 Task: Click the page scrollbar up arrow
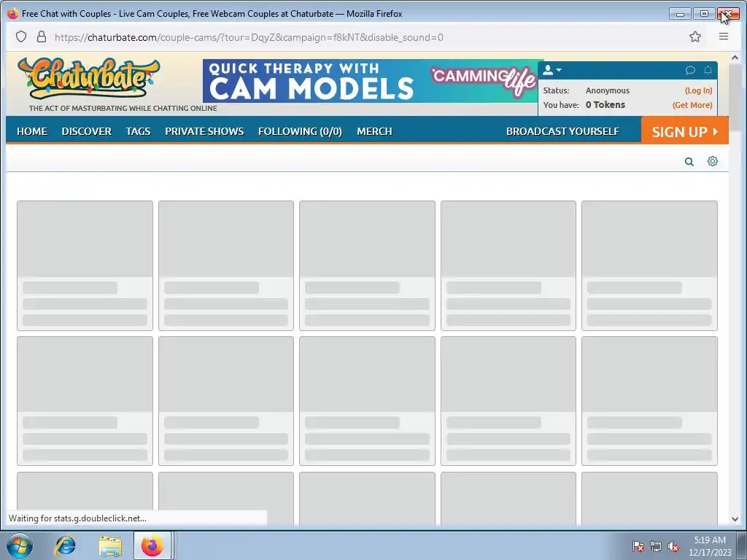coord(735,58)
